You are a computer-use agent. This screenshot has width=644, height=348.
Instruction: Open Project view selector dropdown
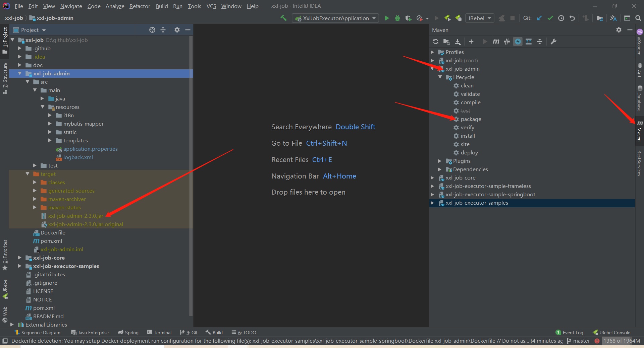pos(30,30)
